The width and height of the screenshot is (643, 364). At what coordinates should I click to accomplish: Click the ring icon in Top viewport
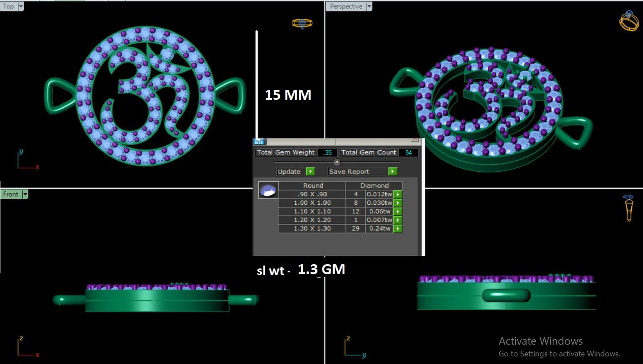(302, 23)
